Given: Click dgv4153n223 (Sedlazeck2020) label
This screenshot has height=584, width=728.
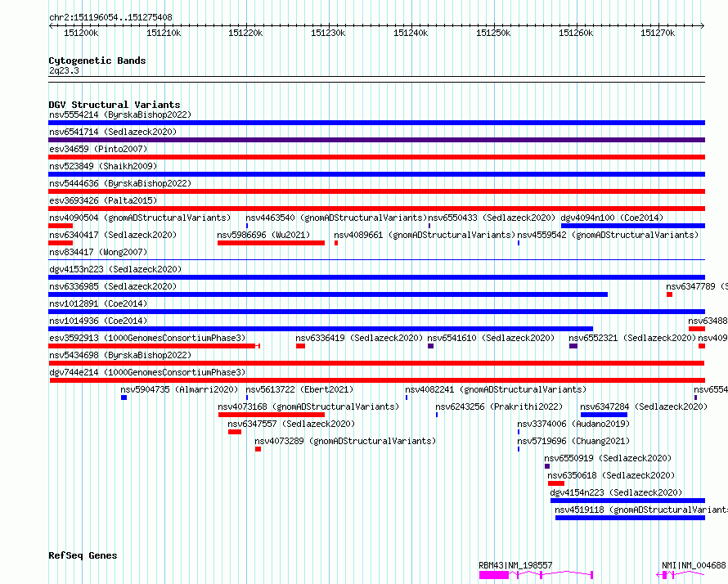Looking at the screenshot, I should click(115, 269).
